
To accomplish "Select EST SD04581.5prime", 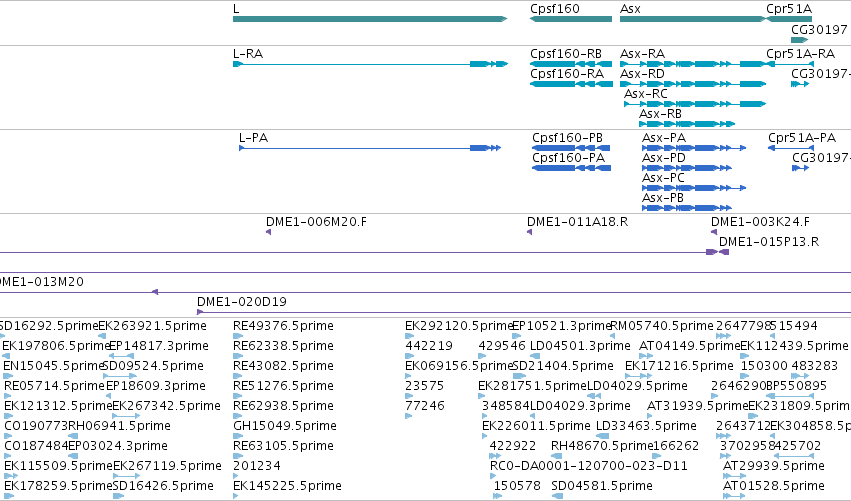I will tap(602, 486).
